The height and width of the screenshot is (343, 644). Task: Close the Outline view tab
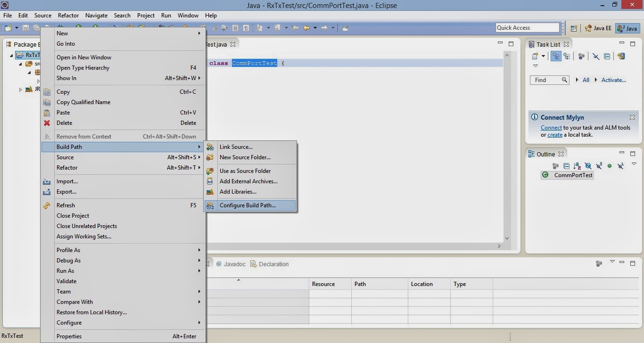pyautogui.click(x=561, y=154)
